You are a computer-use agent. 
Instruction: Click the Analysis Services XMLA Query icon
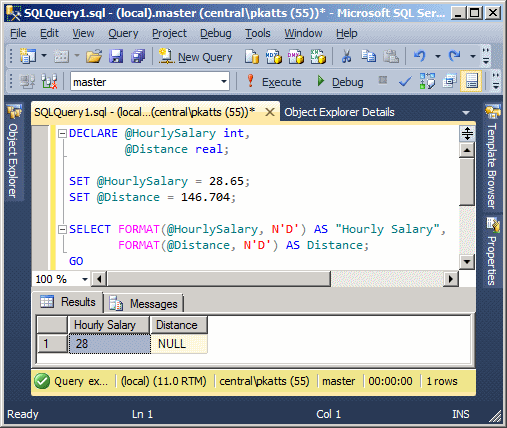[x=318, y=56]
